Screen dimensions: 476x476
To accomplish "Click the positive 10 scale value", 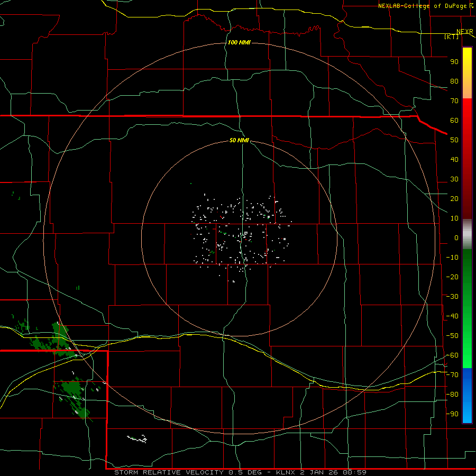I will (x=454, y=218).
